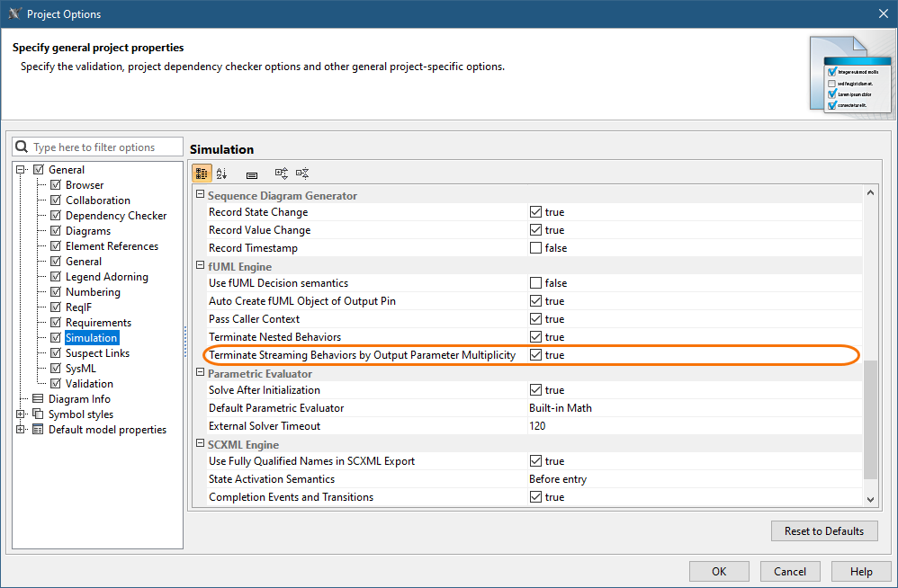Click the External Solver Timeout value field
Viewport: 898px width, 588px height.
pyautogui.click(x=693, y=426)
